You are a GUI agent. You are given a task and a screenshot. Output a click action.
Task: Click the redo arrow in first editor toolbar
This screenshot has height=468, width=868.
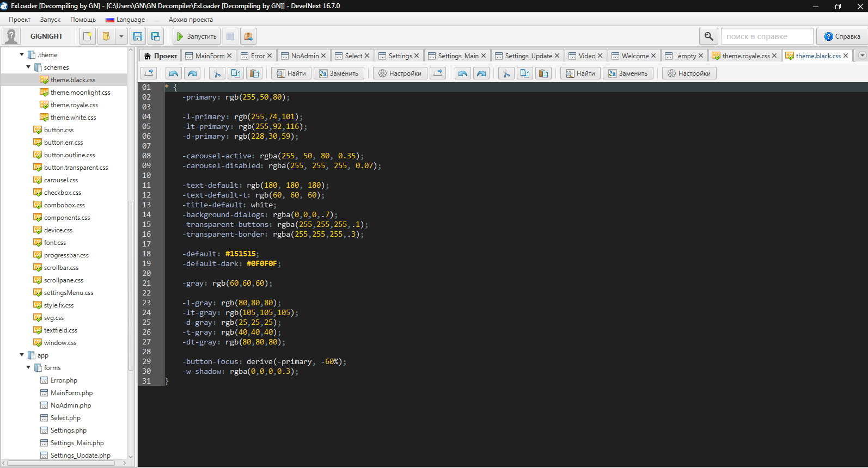tap(192, 73)
